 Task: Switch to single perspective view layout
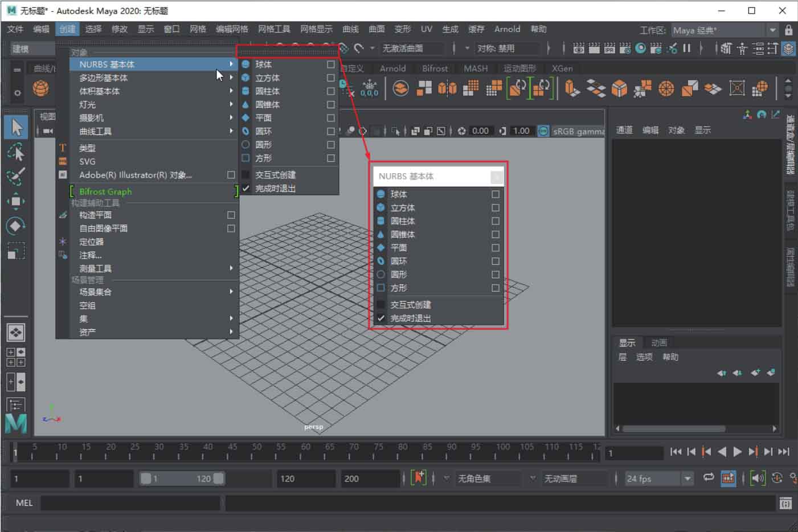point(16,332)
